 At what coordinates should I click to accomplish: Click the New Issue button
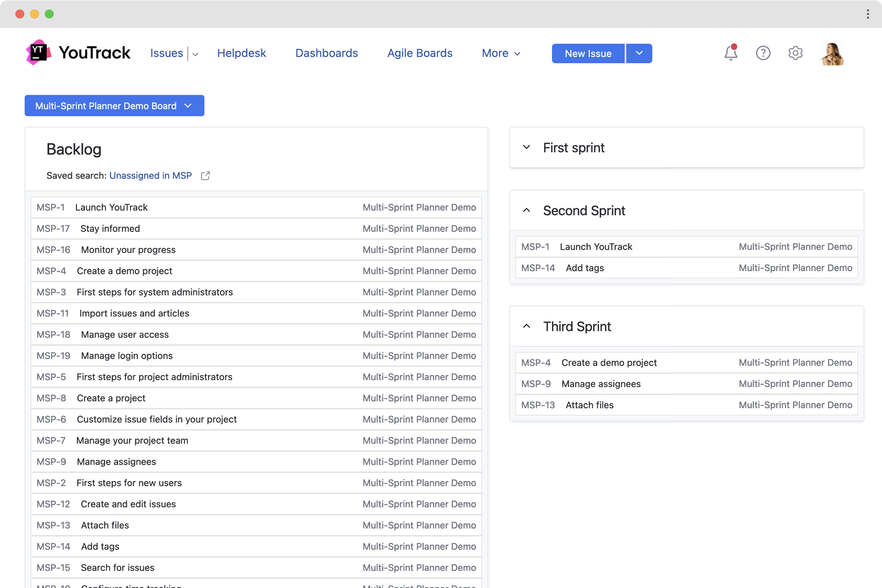(x=588, y=53)
